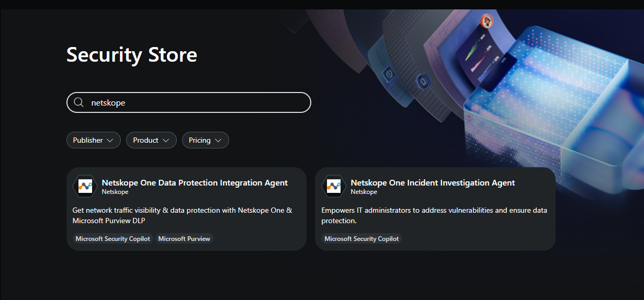Focus the search box containing netskope

coord(189,102)
